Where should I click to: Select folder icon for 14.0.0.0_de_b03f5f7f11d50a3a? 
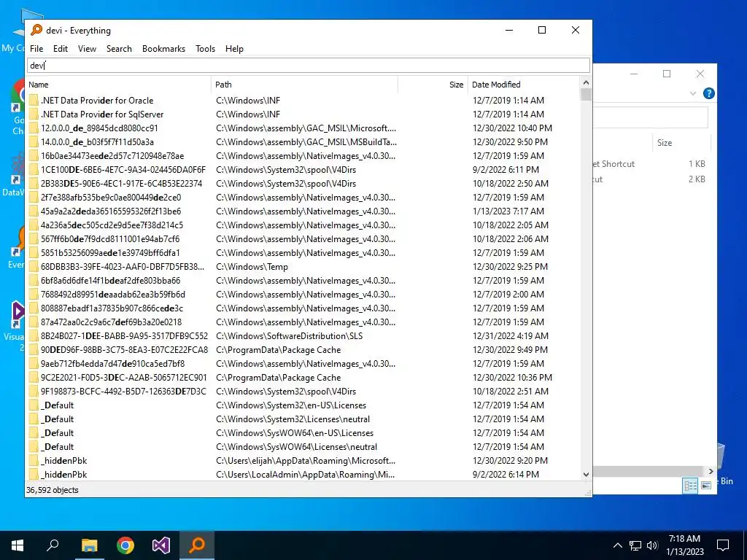pyautogui.click(x=34, y=142)
